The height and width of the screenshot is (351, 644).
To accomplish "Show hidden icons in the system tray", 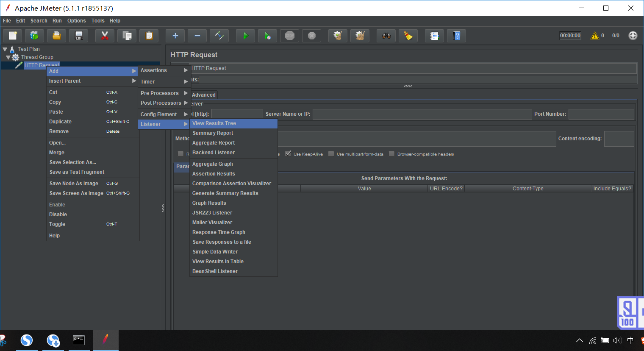I will pos(580,340).
